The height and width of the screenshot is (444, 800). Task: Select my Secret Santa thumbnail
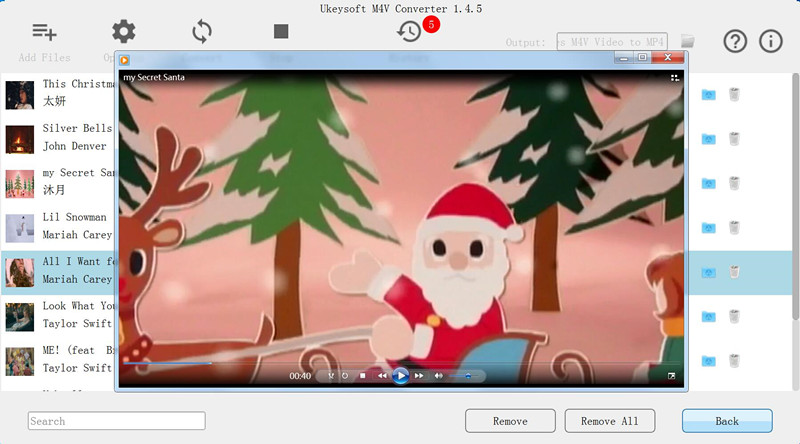(20, 183)
